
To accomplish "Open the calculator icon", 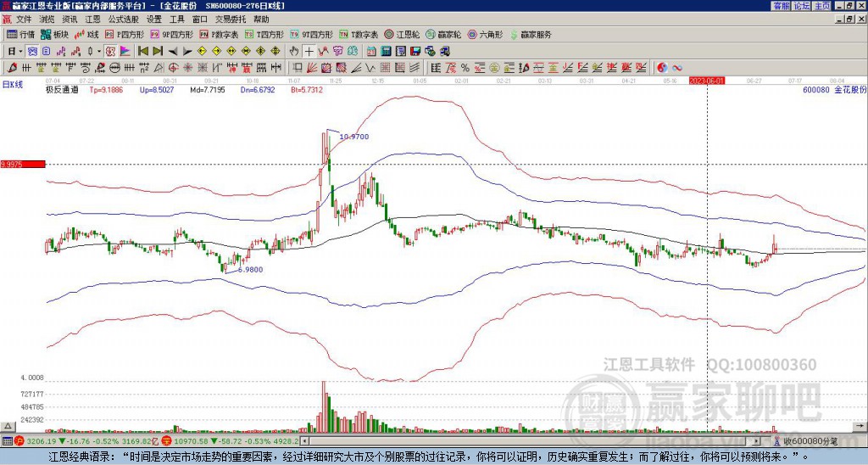I will (x=387, y=52).
